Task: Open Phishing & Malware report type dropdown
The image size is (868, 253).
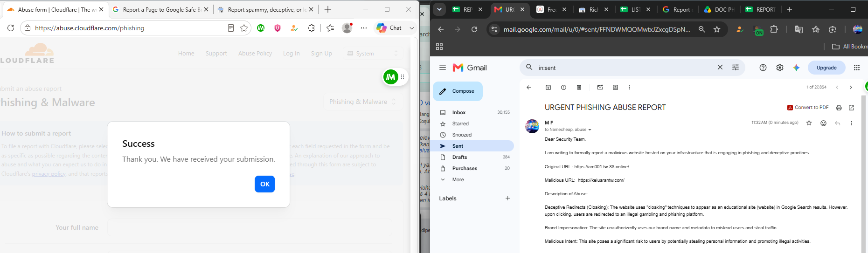Action: (363, 102)
